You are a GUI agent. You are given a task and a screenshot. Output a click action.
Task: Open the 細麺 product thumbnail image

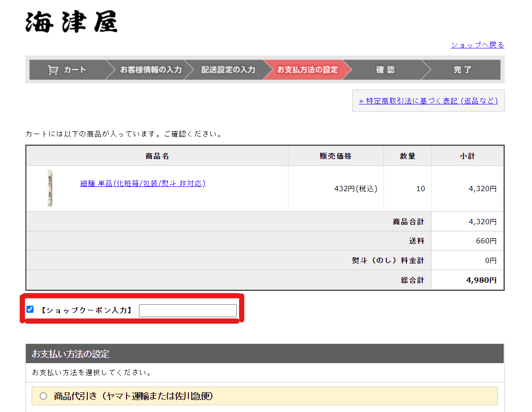(x=50, y=188)
